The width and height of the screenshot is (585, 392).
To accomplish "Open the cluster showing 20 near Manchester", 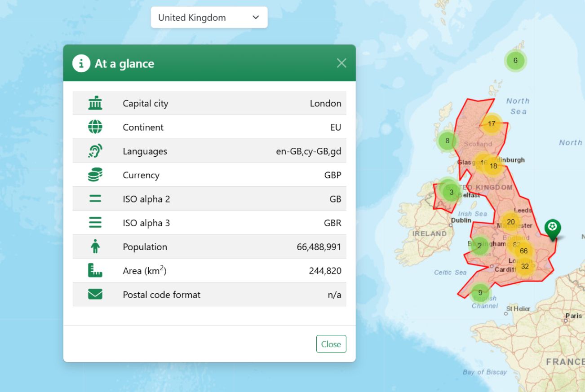I will [x=510, y=222].
